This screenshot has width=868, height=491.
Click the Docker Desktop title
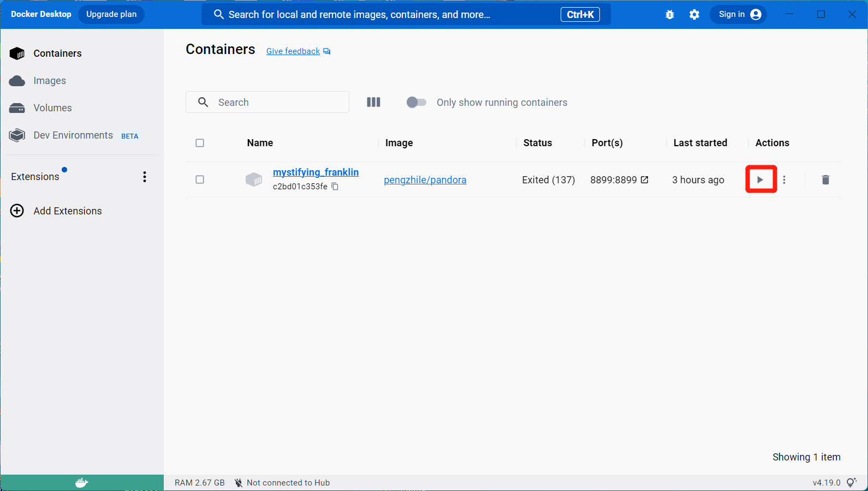(41, 14)
